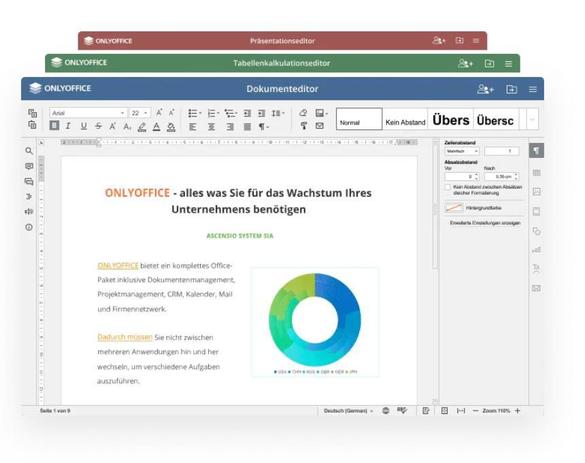Viewport: 585px width, 463px height.
Task: Click the copy icon in toolbar
Action: click(x=32, y=113)
